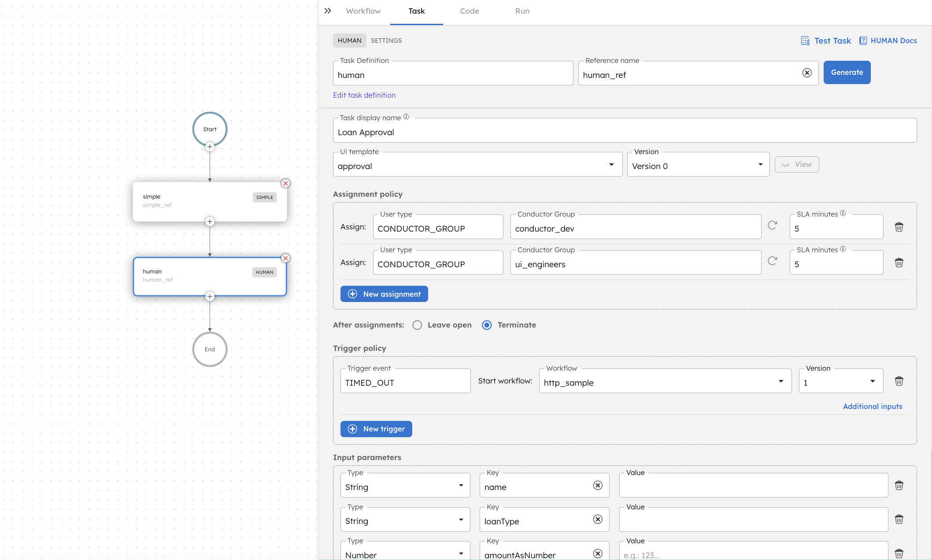This screenshot has height=560, width=932.
Task: Refresh the conductor_dev group list
Action: (773, 225)
